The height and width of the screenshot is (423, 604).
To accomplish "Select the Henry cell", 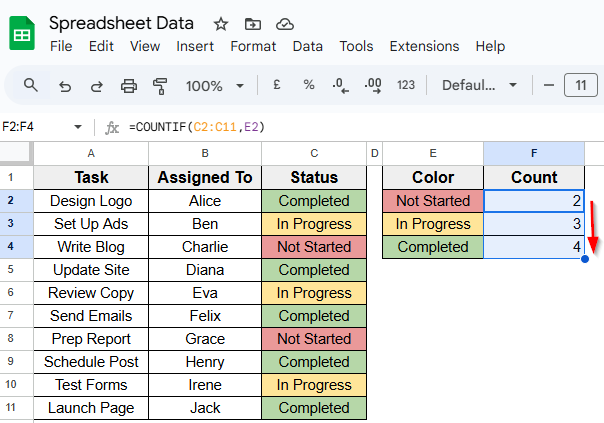I will 205,362.
